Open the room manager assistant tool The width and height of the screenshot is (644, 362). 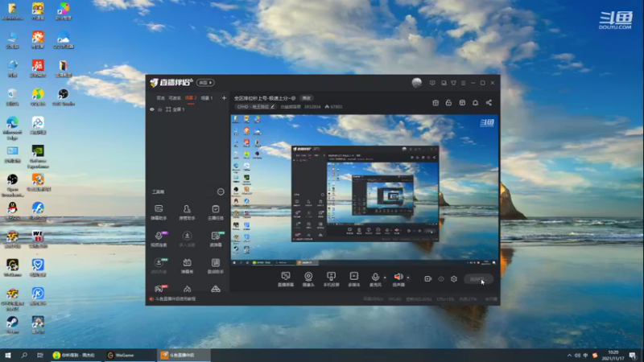click(187, 212)
